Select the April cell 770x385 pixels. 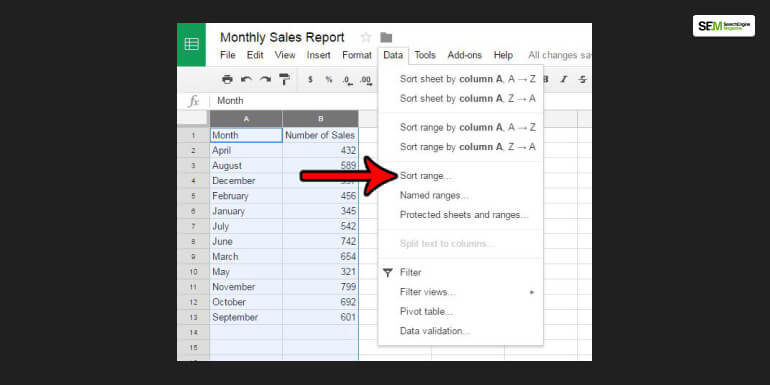click(246, 151)
